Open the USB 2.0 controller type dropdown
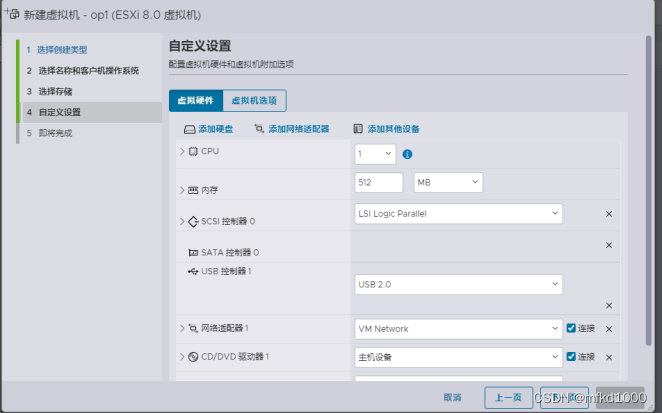This screenshot has width=662, height=413. coord(459,285)
